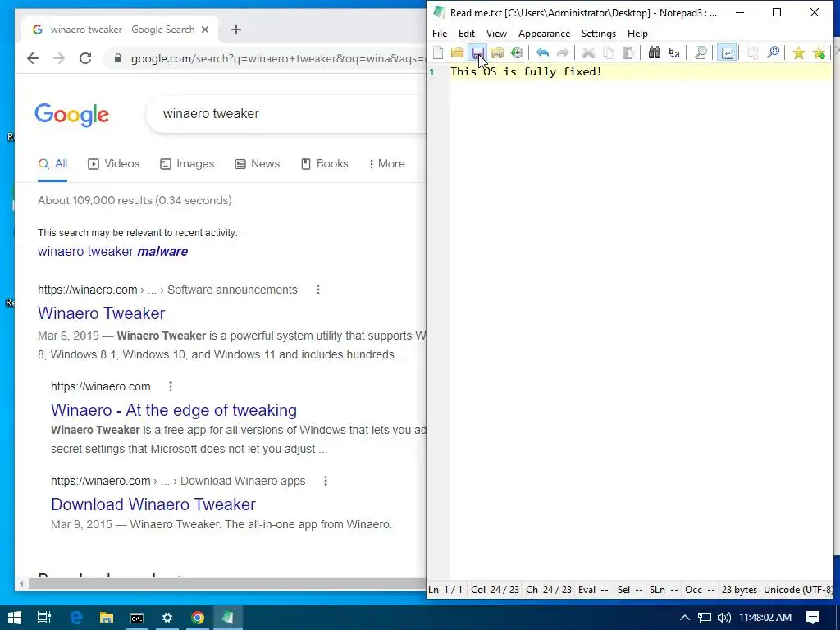
Task: Open the Settings menu in Notepad3
Action: [598, 33]
